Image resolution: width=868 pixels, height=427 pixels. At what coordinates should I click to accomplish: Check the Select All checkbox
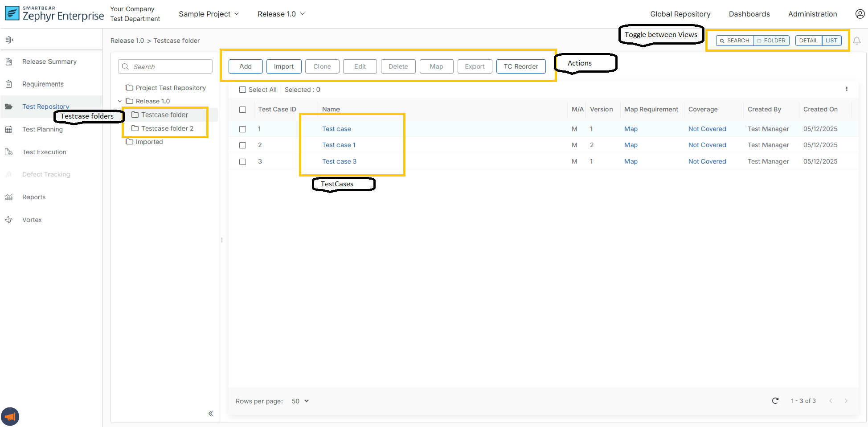(x=243, y=90)
